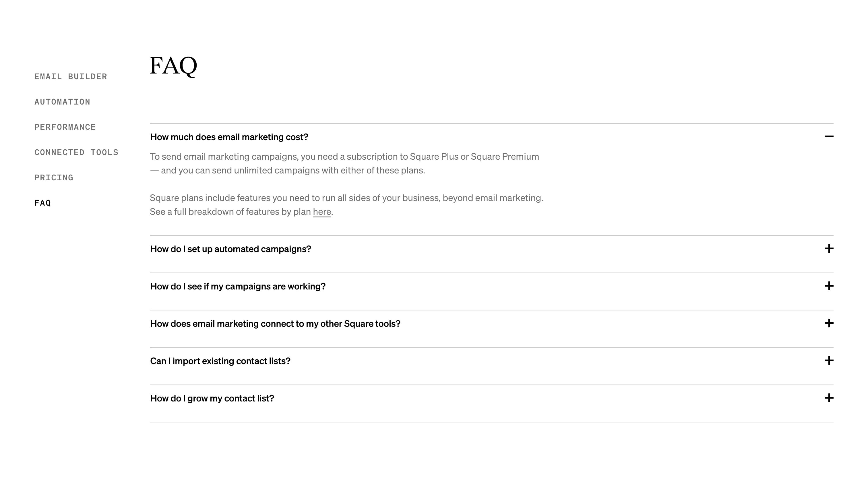The height and width of the screenshot is (479, 868).
Task: Click the FAQ page heading
Action: 174,66
